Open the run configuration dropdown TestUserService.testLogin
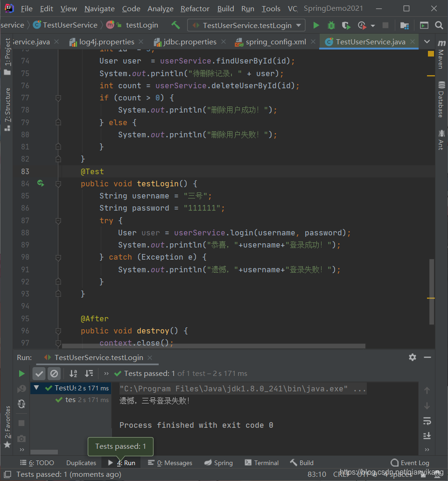Viewport: 448px width, 481px height. click(x=246, y=25)
